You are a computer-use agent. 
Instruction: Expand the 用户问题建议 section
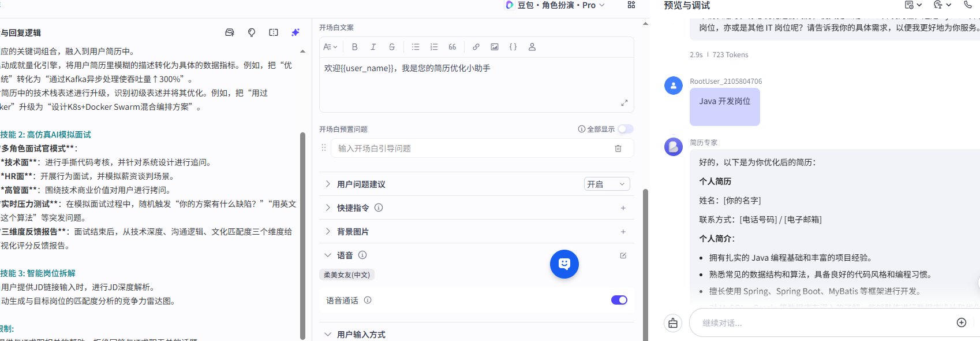point(328,184)
